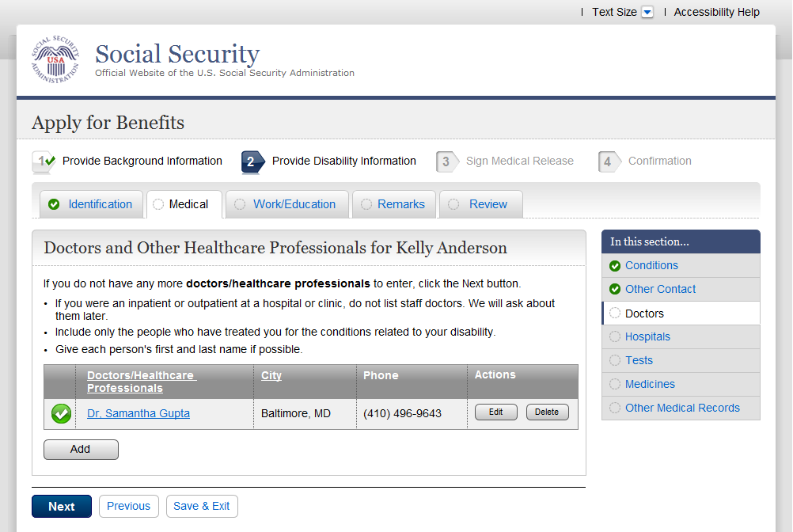Add another doctor with the Add button

pyautogui.click(x=81, y=450)
